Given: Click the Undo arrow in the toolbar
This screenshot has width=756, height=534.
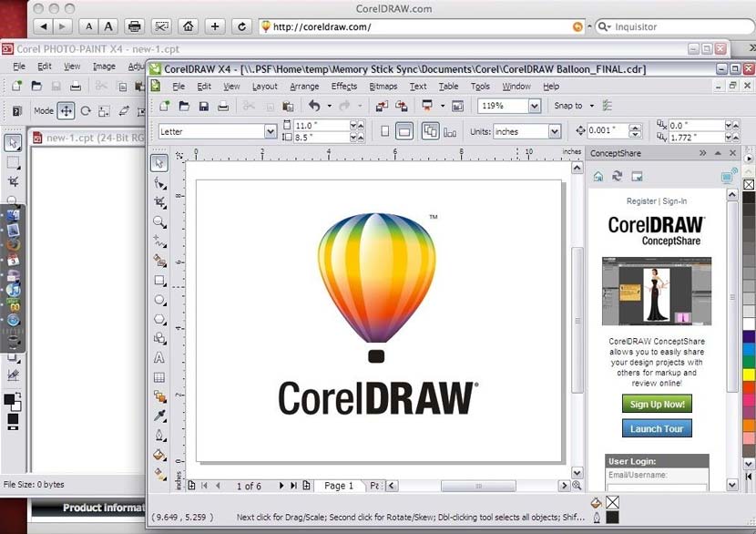Looking at the screenshot, I should (314, 107).
